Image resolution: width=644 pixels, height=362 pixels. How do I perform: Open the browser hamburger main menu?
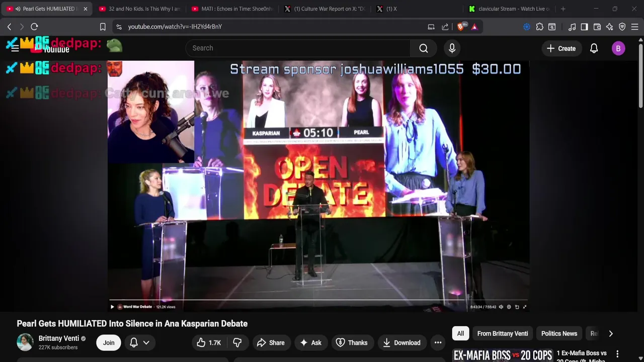click(x=635, y=27)
